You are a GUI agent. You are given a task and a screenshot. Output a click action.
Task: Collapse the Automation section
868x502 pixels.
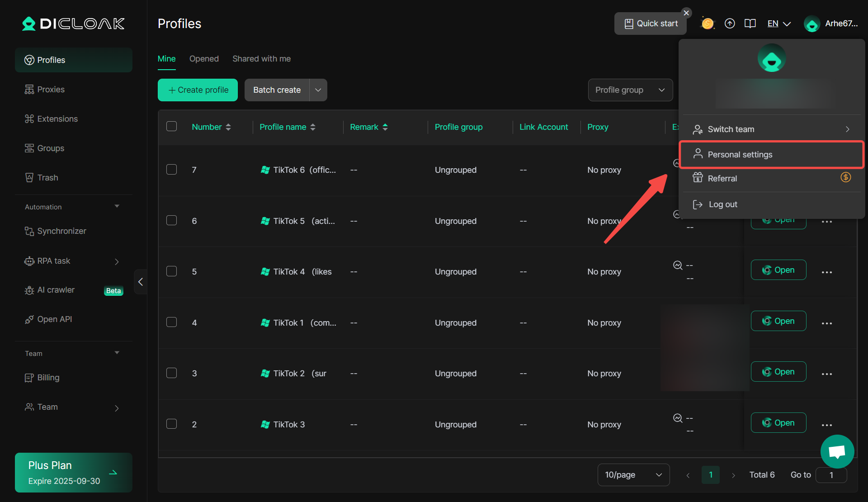[x=117, y=207]
